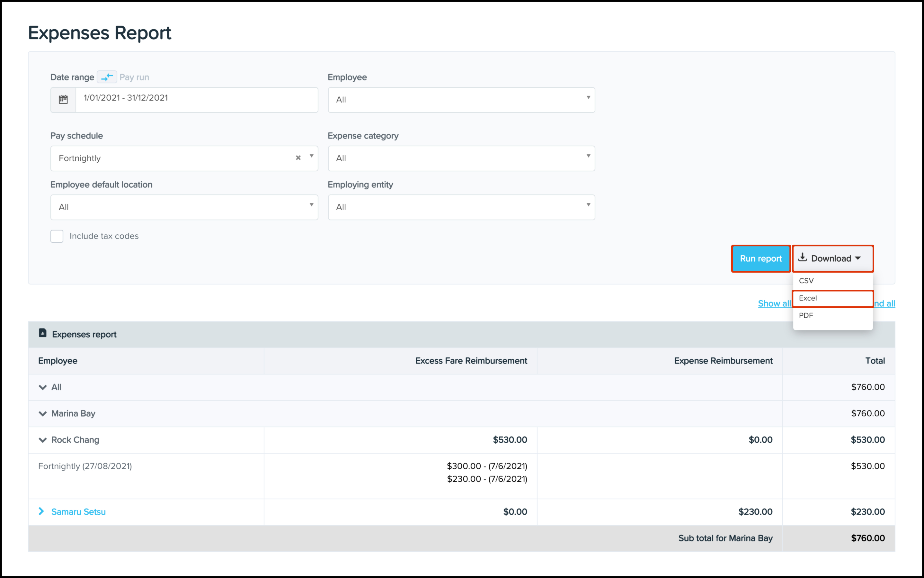This screenshot has width=924, height=578.
Task: Clear the Fortnightly pay schedule selection
Action: (298, 158)
